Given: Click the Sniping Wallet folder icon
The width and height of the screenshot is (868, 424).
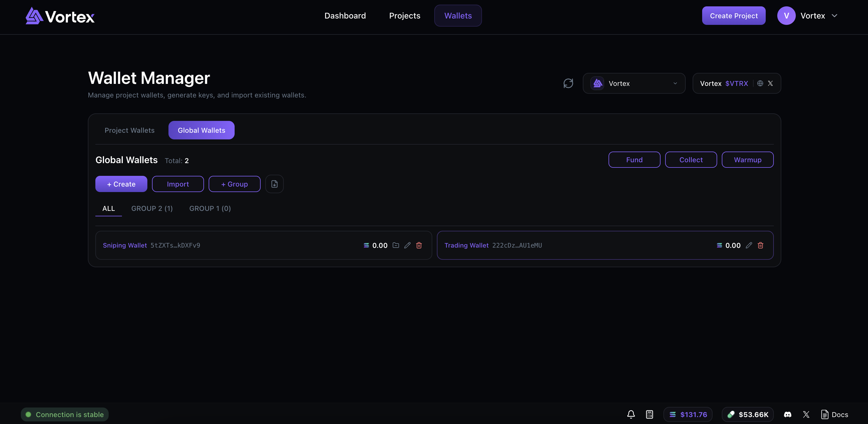Looking at the screenshot, I should [x=396, y=245].
